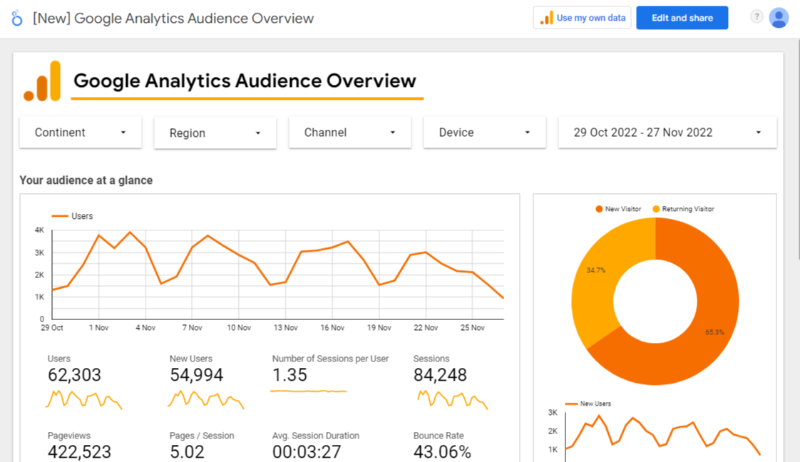Viewport: 800px width, 462px height.
Task: Click the Users legend entry on the line chart
Action: pos(72,216)
